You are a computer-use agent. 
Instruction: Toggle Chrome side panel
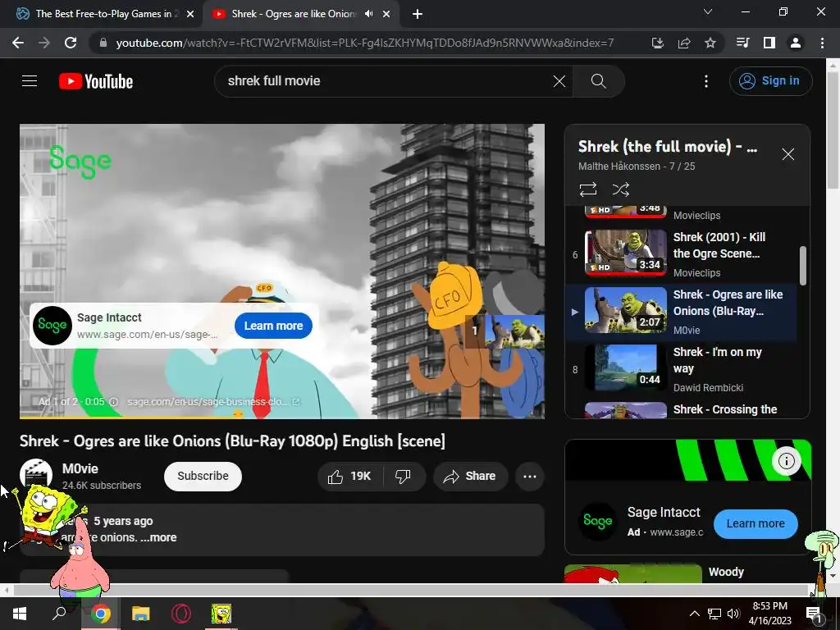coord(769,43)
